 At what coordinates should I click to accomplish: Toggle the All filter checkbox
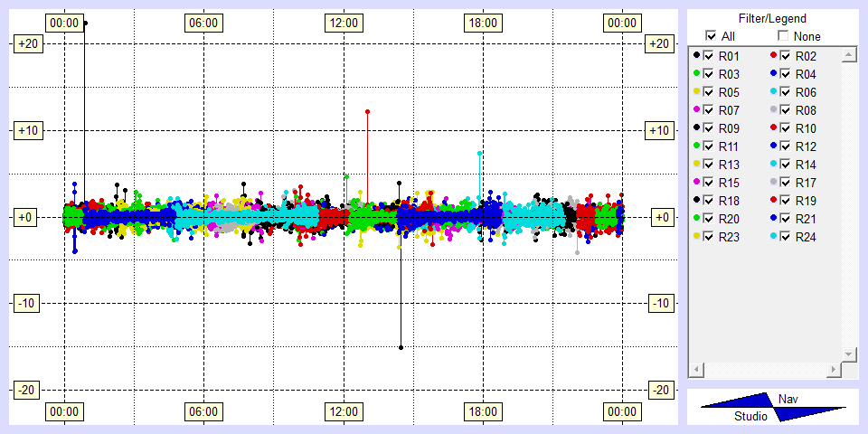click(711, 36)
